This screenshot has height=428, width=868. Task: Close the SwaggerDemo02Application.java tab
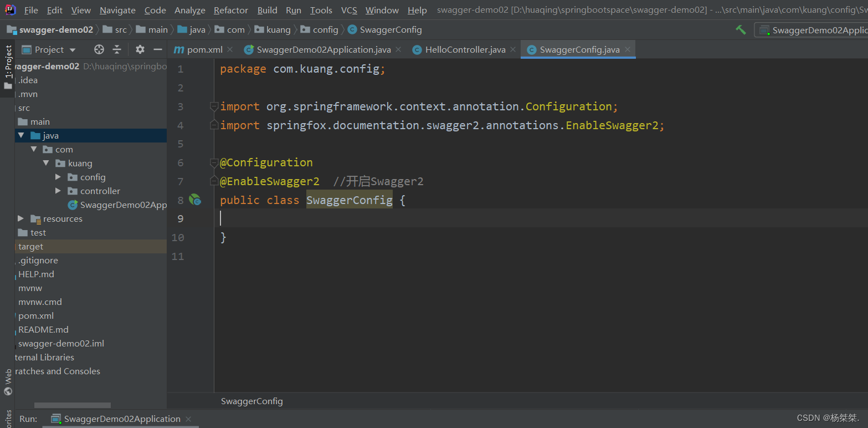398,50
